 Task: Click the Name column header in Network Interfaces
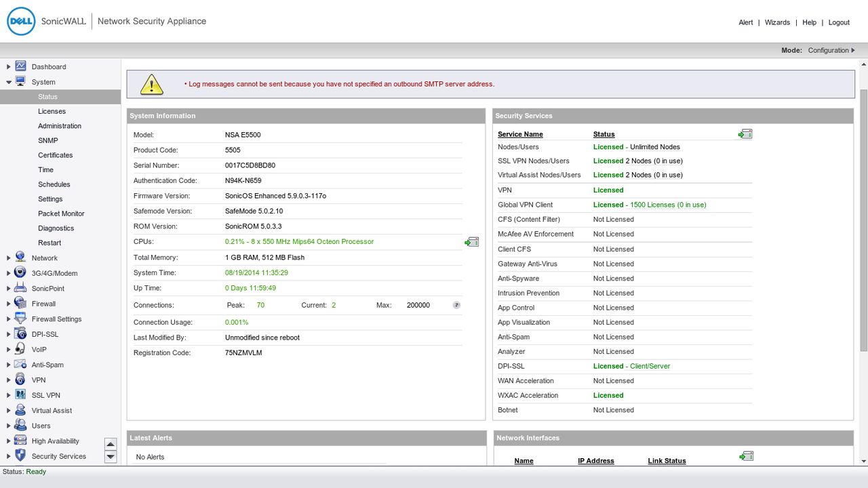coord(524,461)
